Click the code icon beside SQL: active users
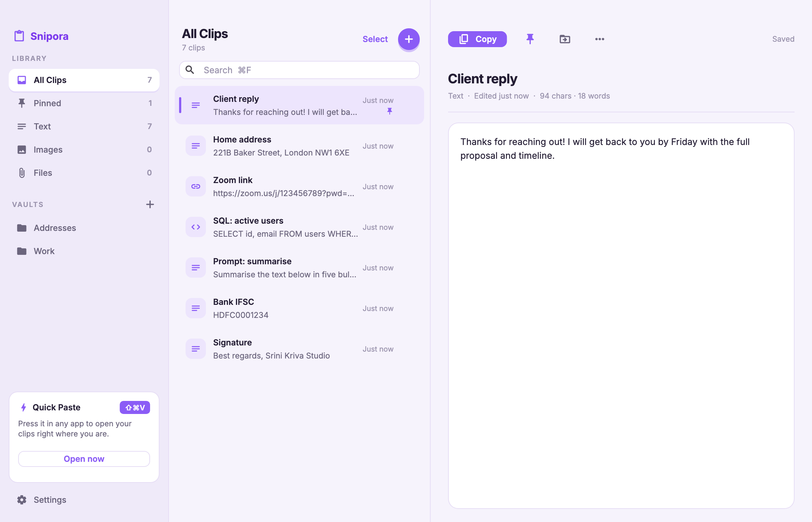 coord(196,227)
